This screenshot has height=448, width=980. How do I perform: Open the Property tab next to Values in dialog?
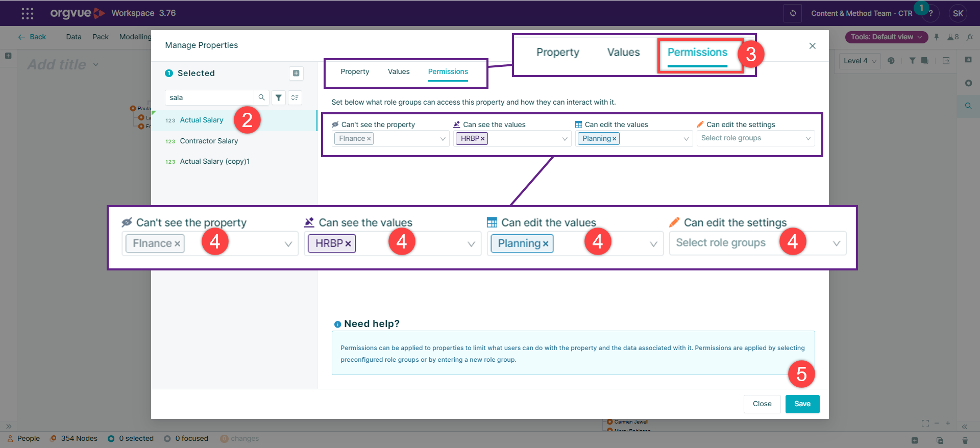[355, 71]
